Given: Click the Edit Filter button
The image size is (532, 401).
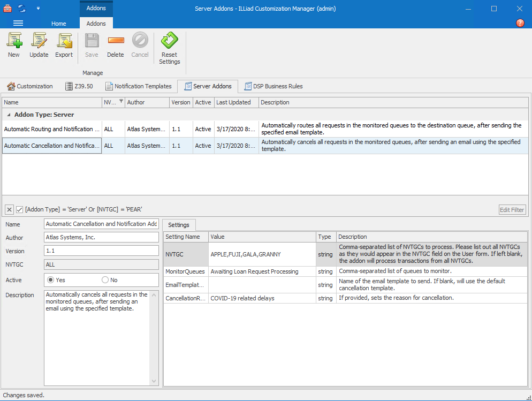Looking at the screenshot, I should [x=512, y=210].
